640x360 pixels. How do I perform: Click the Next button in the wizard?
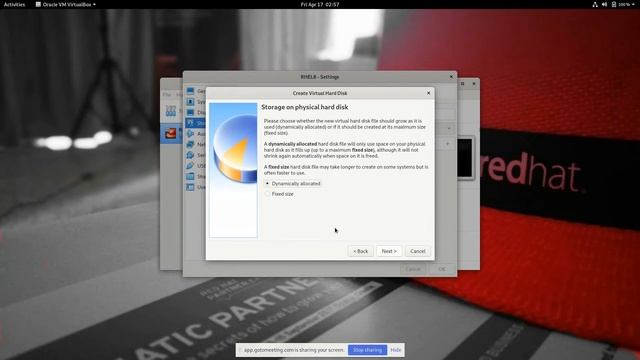click(389, 251)
